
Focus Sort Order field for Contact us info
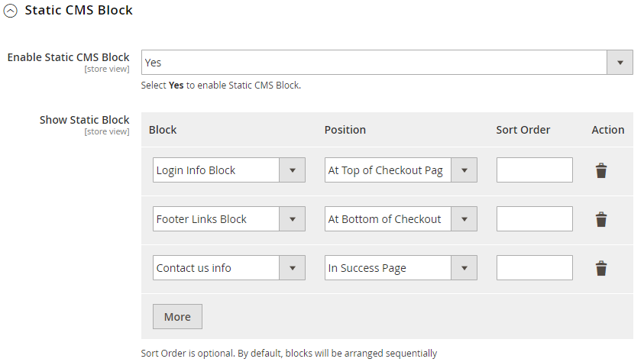(534, 268)
